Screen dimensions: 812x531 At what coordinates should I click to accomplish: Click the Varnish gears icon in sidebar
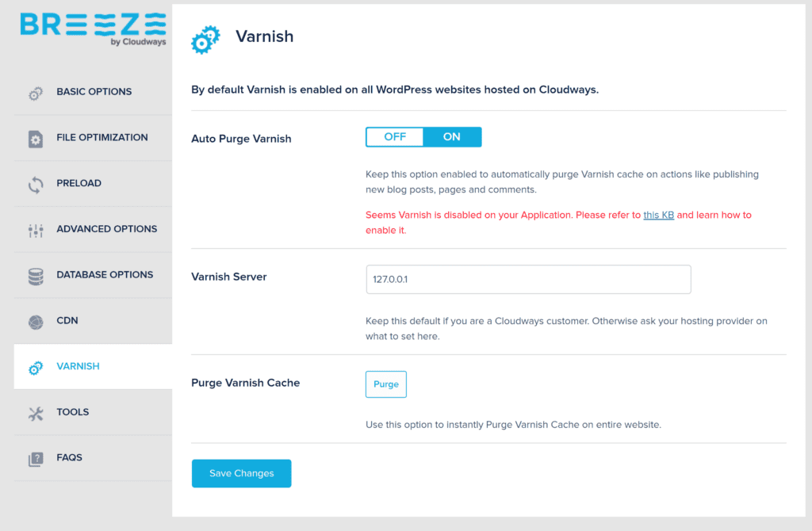36,368
